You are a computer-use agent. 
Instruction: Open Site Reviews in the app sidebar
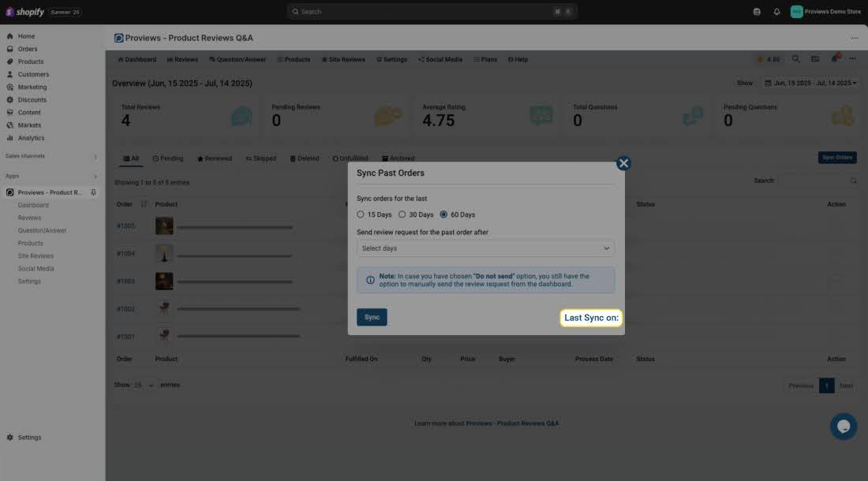(36, 256)
